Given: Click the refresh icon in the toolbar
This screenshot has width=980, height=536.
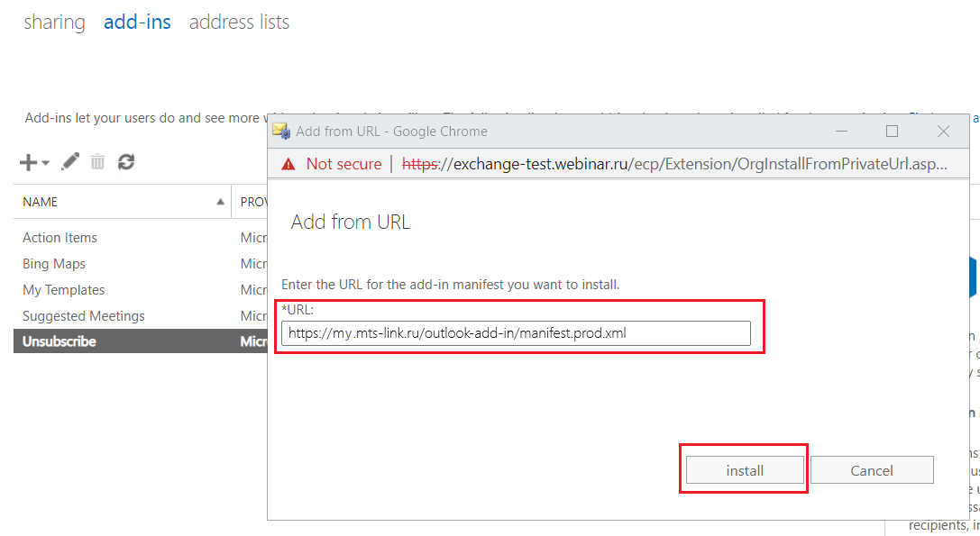Looking at the screenshot, I should (x=126, y=162).
